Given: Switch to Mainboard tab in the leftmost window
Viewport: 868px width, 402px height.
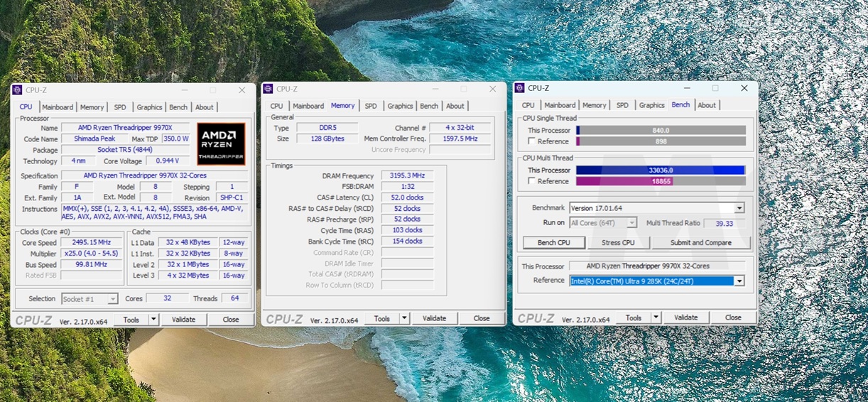Looking at the screenshot, I should (x=58, y=107).
